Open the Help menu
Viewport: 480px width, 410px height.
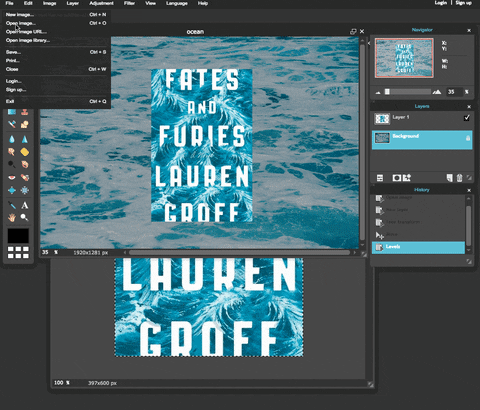pyautogui.click(x=203, y=3)
